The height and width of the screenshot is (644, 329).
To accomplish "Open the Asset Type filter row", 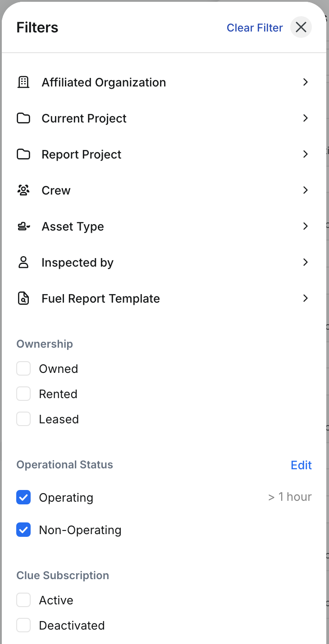I will (x=164, y=227).
